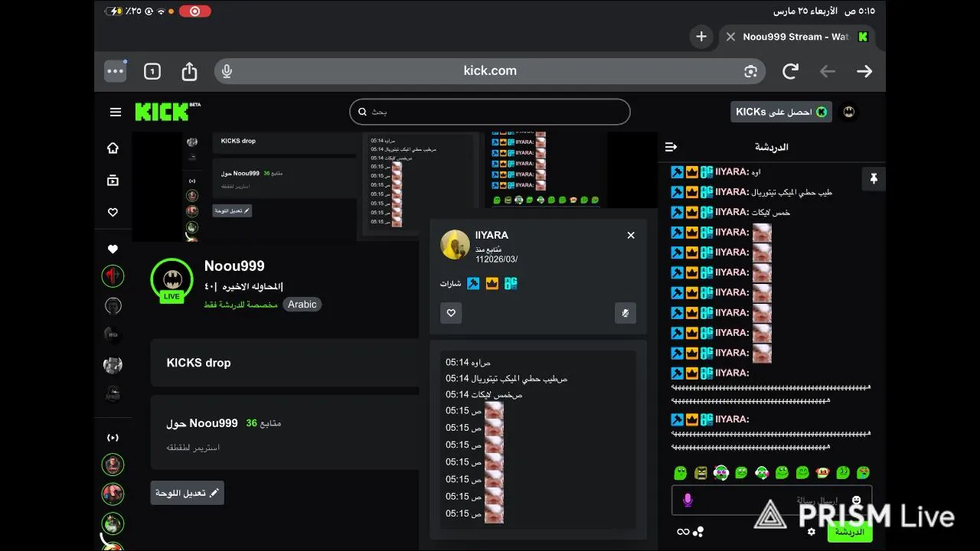Close the Noou999 Stream tab
The height and width of the screenshot is (551, 980).
click(730, 37)
